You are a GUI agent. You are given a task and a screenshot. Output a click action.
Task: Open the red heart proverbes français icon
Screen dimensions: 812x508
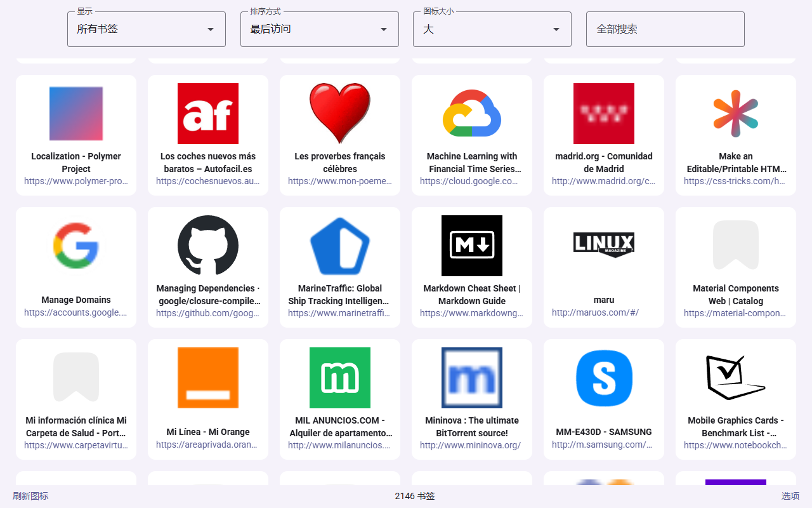point(340,114)
